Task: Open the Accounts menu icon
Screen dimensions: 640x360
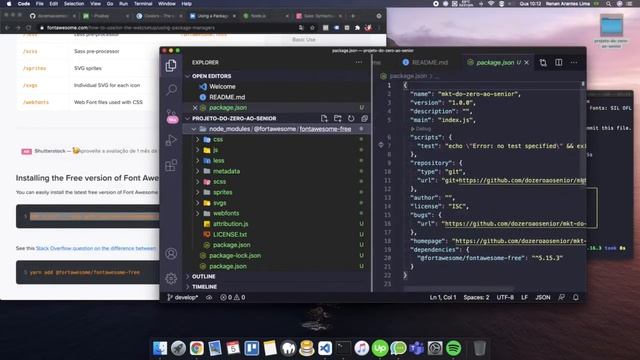Action: click(x=171, y=253)
